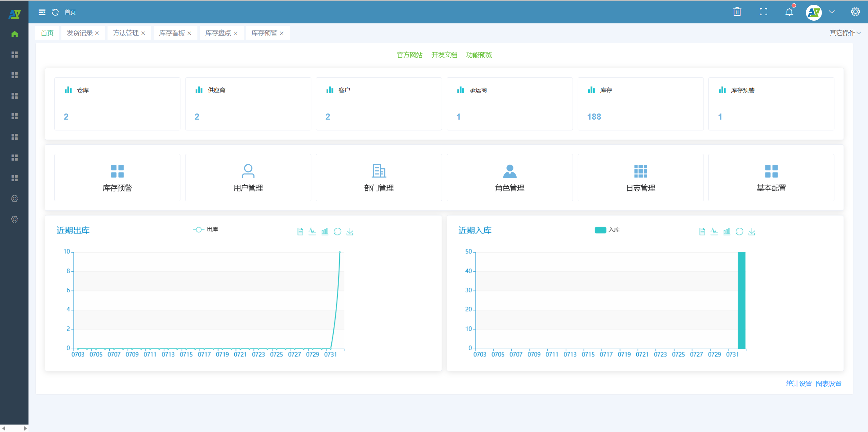Viewport: 868px width, 432px height.
Task: Switch to 库存预警 tab
Action: click(x=264, y=33)
